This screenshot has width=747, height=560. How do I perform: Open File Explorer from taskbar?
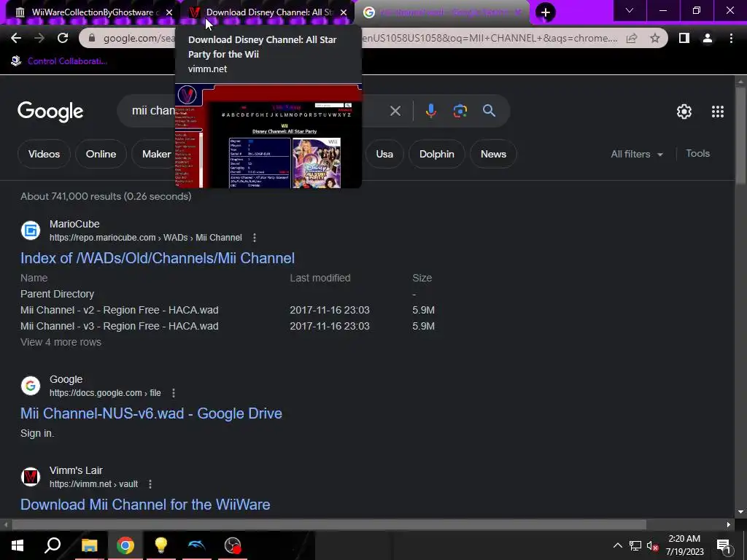coord(89,545)
